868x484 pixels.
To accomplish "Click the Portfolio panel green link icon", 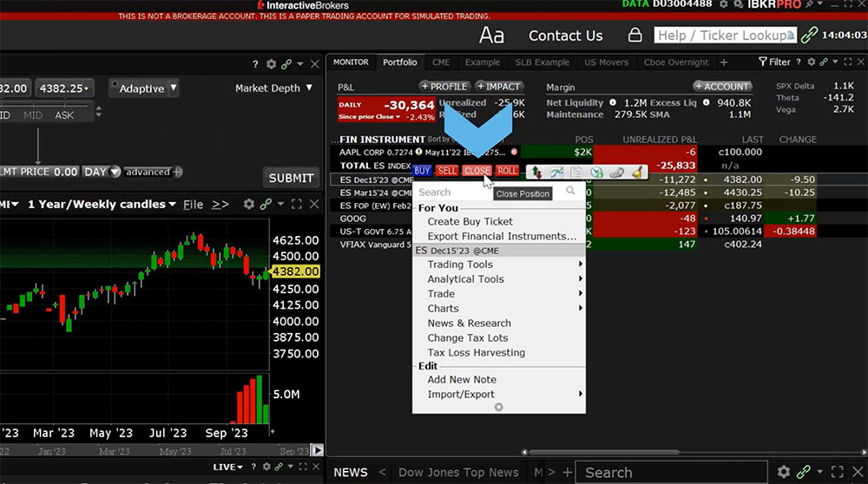I will [x=824, y=62].
